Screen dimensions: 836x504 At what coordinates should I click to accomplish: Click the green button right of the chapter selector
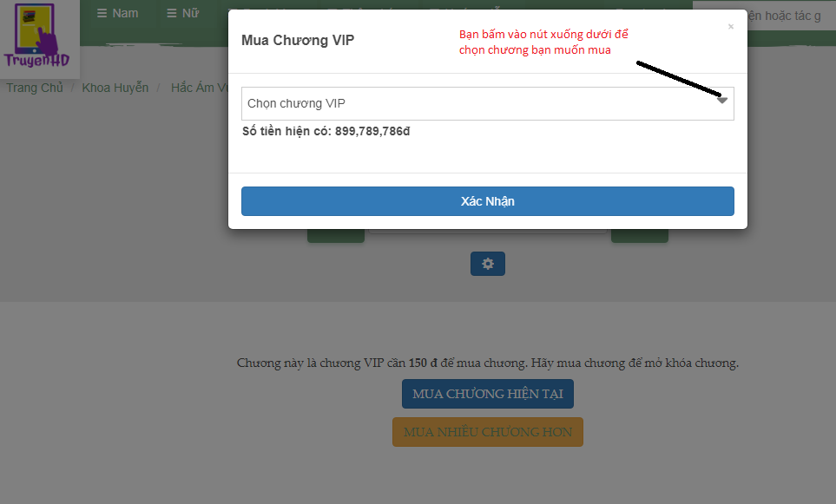(x=639, y=236)
